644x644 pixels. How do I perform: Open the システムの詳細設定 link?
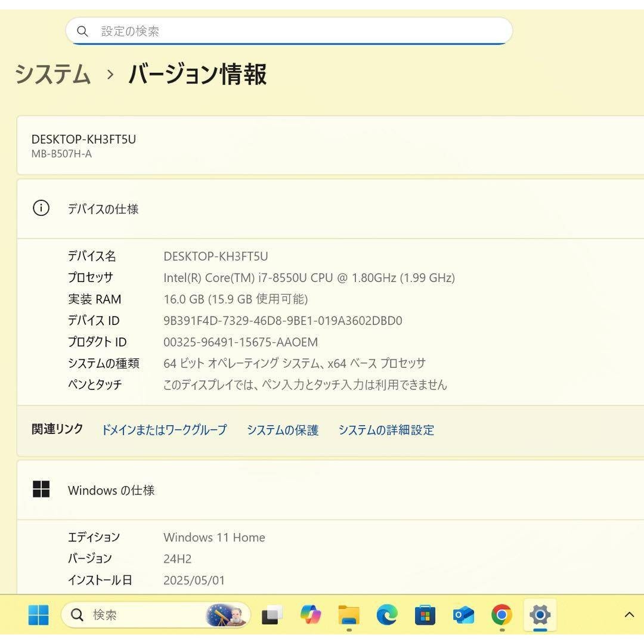pyautogui.click(x=386, y=429)
